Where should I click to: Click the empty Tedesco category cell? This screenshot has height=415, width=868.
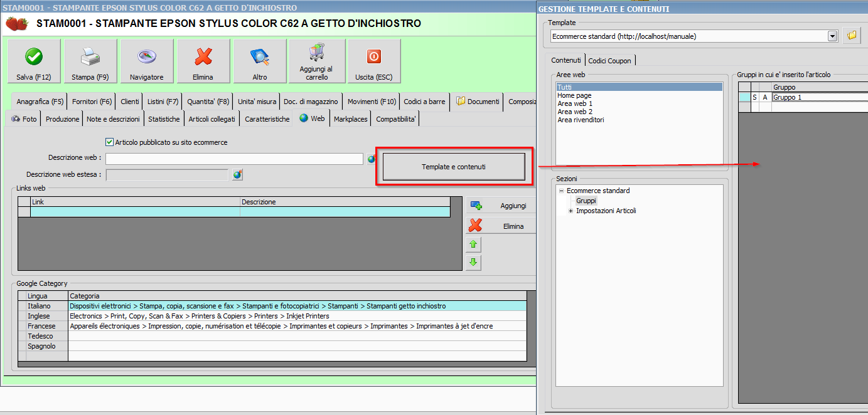coord(297,336)
